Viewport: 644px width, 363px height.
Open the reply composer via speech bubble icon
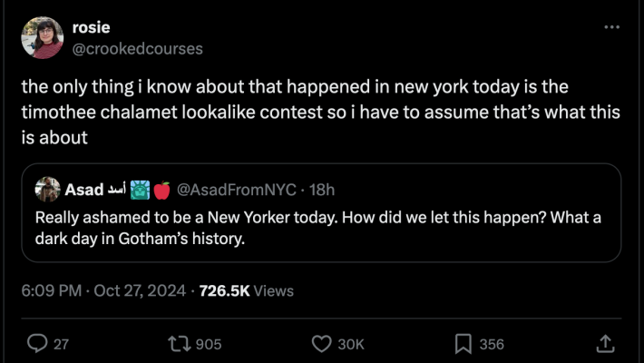tap(37, 344)
